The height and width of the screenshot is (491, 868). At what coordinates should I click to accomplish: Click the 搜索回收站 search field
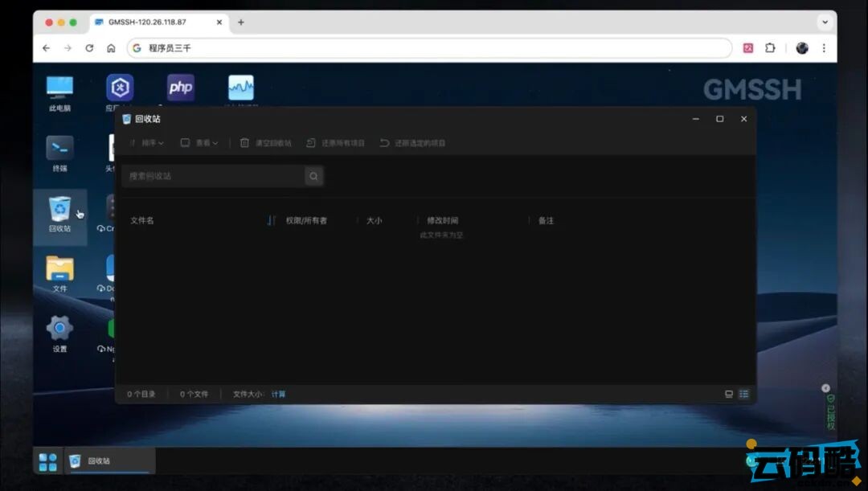pos(213,176)
